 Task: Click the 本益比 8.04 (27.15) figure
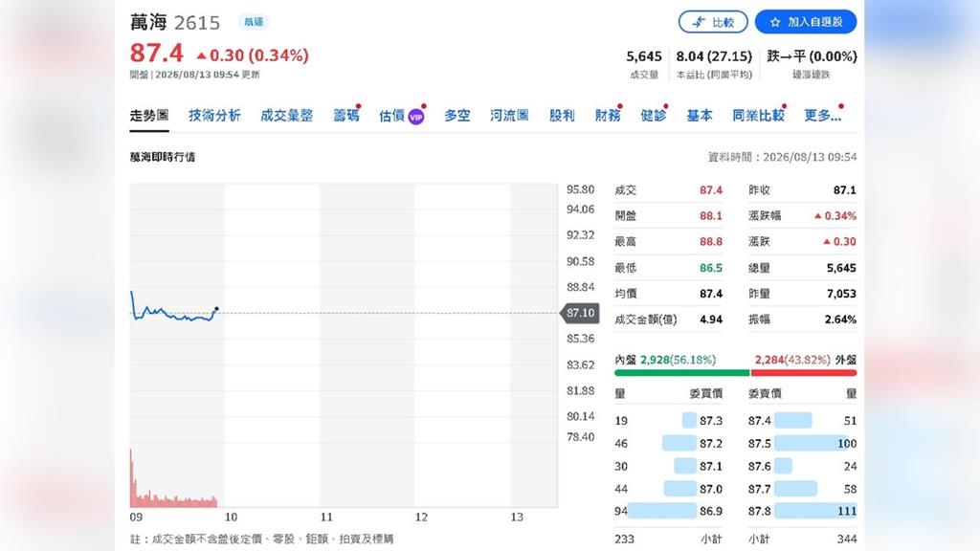click(714, 56)
